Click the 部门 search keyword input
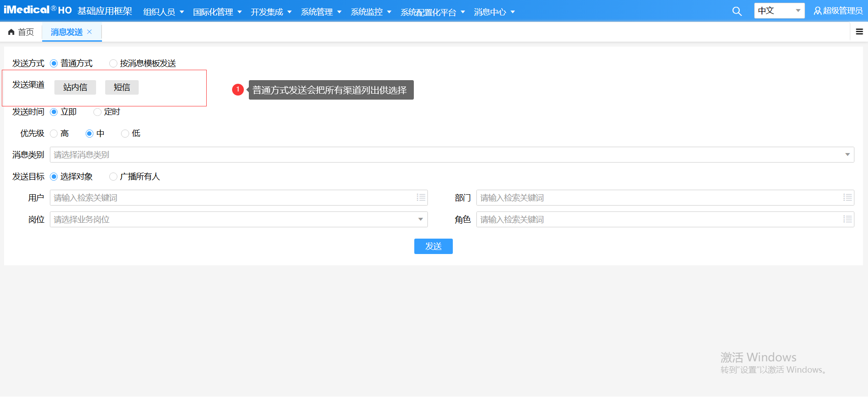Image resolution: width=868 pixels, height=398 pixels. click(657, 198)
